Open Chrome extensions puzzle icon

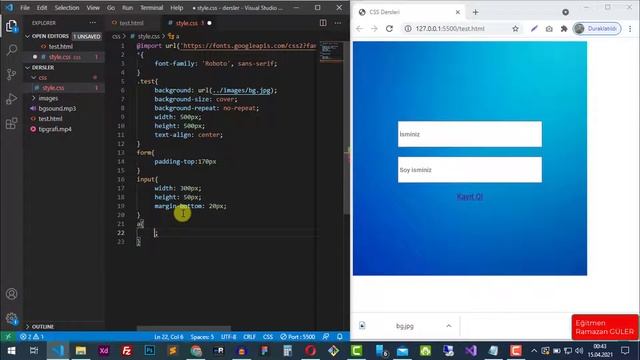(564, 29)
